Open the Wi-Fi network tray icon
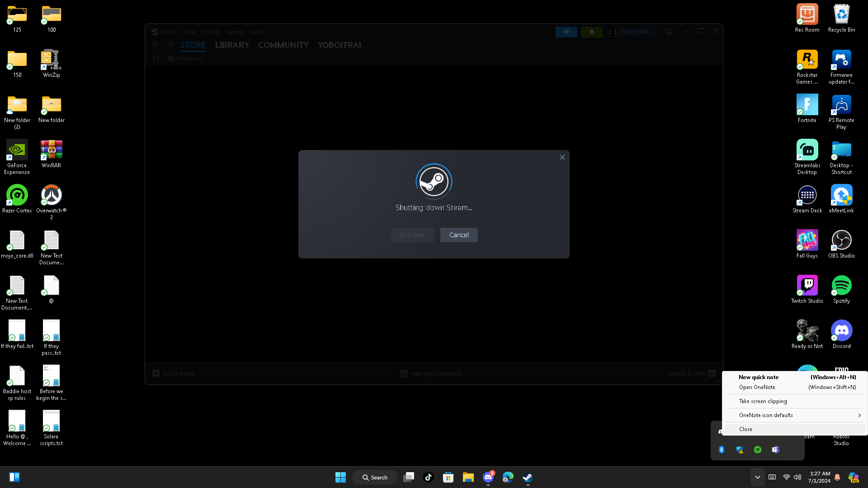This screenshot has width=868, height=488. [787, 477]
